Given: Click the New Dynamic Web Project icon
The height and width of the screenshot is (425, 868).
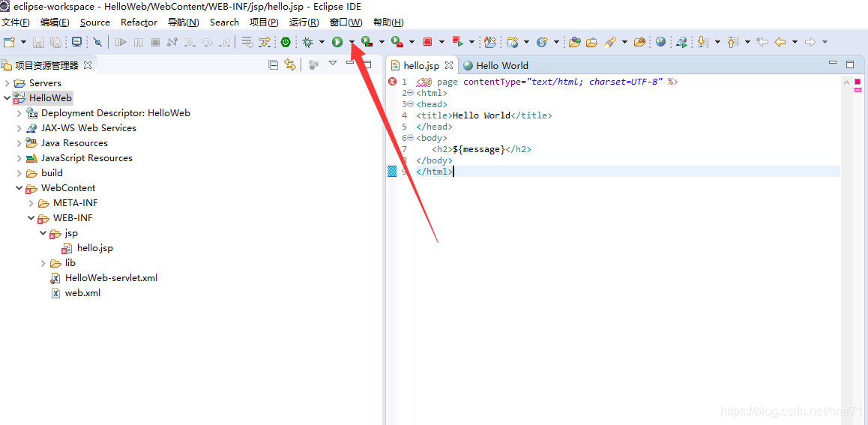Looking at the screenshot, I should (x=513, y=41).
